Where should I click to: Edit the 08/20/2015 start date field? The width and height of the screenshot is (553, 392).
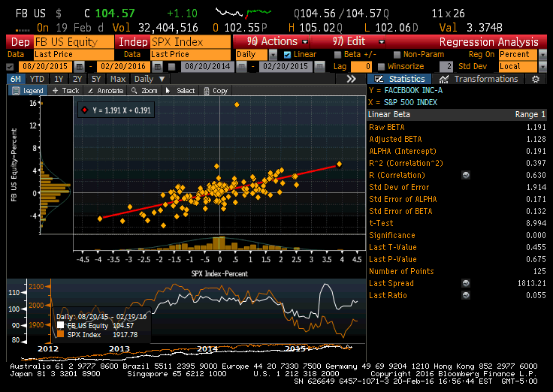click(x=45, y=67)
